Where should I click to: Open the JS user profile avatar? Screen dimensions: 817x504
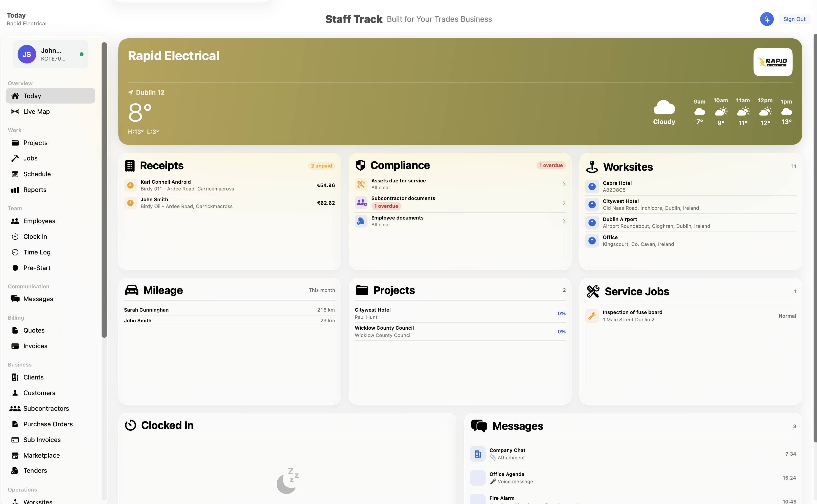tap(27, 54)
